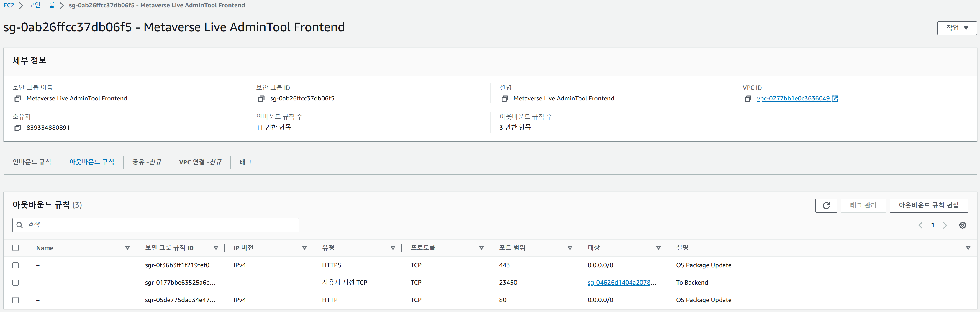
Task: Copy the description Metaverse Live AdminTool Frontend
Action: 504,99
